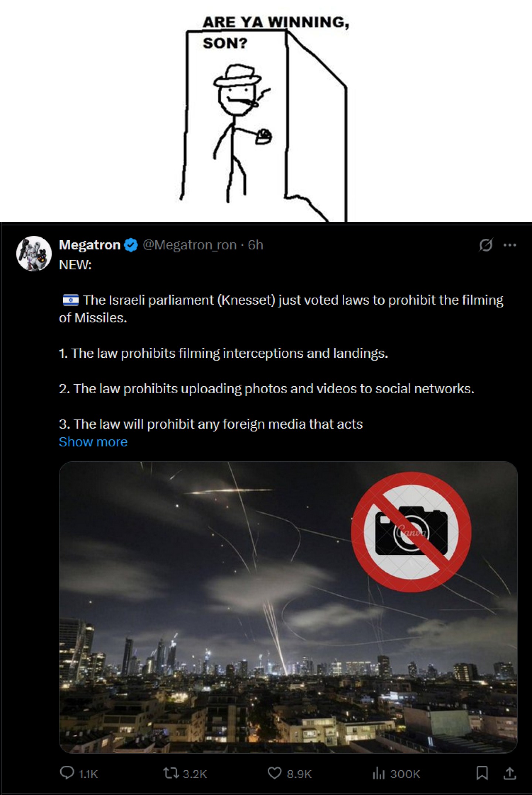Click the 1.1K replies count
This screenshot has height=795, width=532.
click(88, 774)
